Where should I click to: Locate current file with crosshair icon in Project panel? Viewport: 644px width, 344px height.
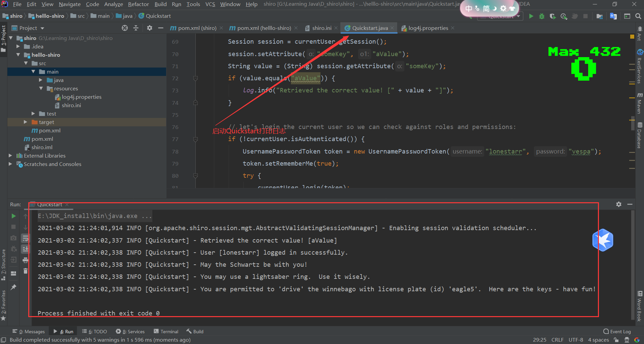pos(125,28)
